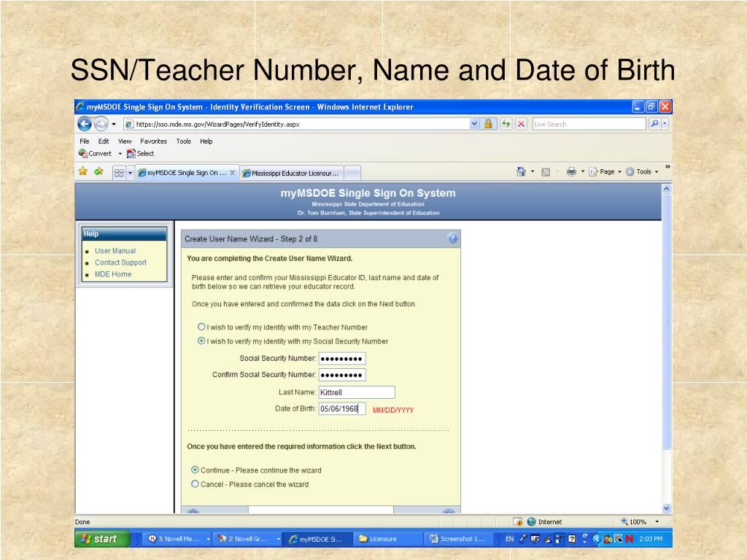Screen dimensions: 747x560
Task: Open the File menu
Action: coord(85,141)
